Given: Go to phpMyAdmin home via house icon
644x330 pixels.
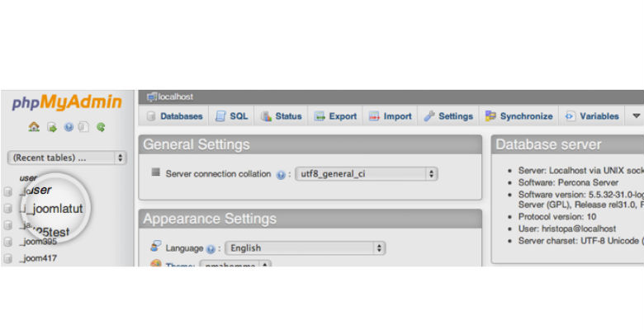Looking at the screenshot, I should coord(34,127).
